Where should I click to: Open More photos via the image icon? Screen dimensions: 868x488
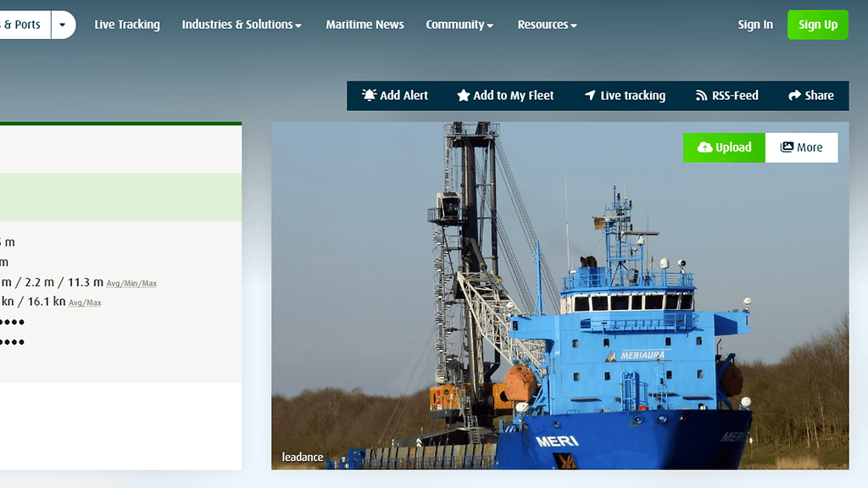(787, 147)
